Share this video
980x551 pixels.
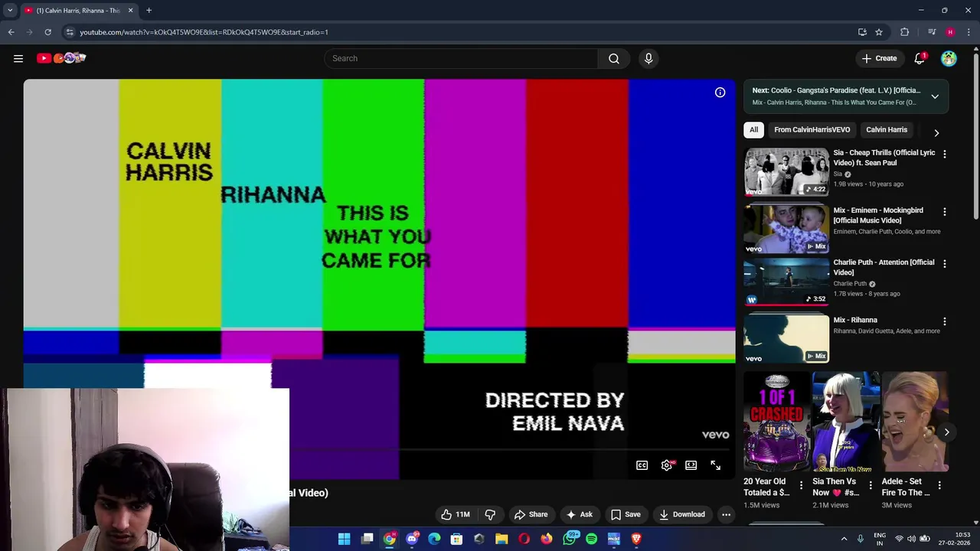(531, 514)
